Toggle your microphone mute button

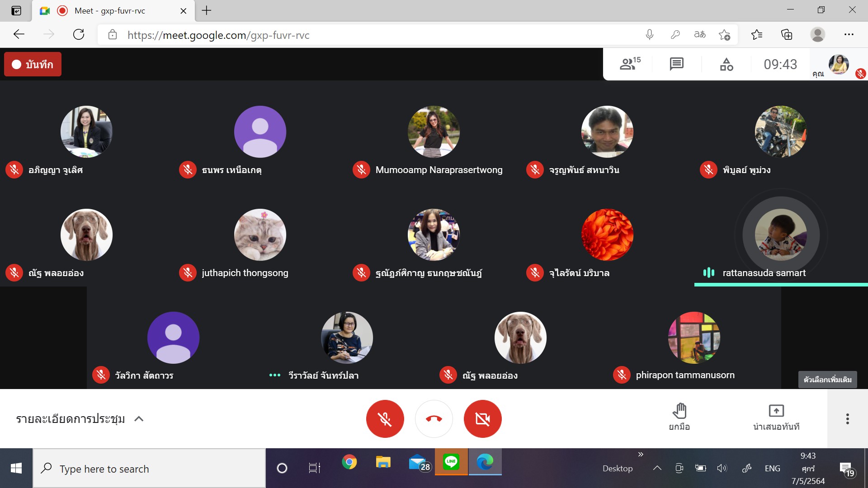(385, 419)
